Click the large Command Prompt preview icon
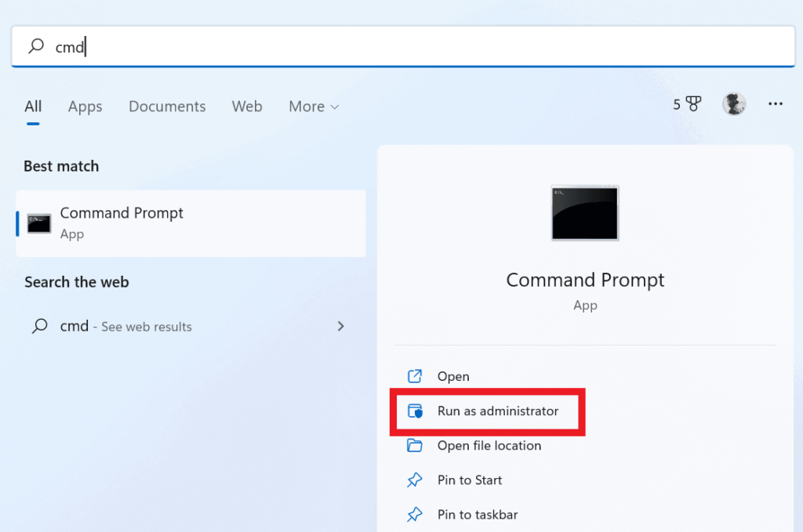 tap(585, 213)
